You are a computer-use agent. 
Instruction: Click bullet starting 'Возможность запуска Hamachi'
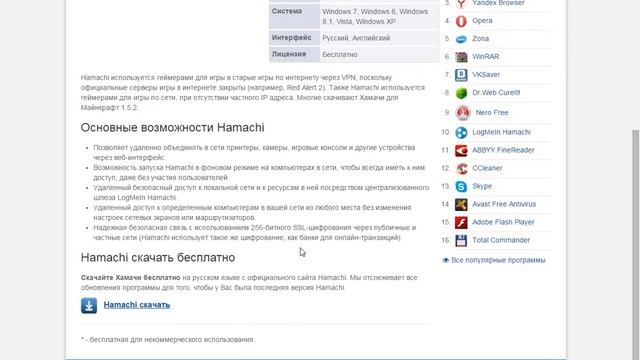click(259, 172)
